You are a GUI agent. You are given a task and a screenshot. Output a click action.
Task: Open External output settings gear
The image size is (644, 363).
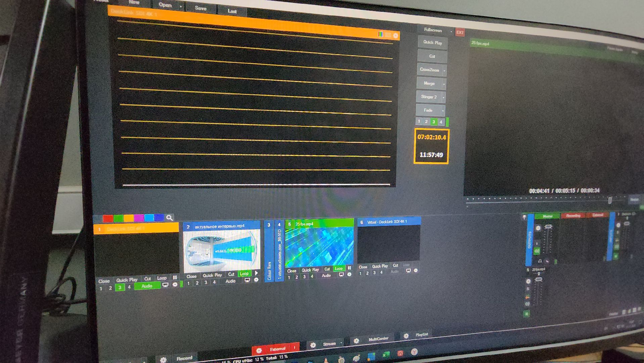259,351
